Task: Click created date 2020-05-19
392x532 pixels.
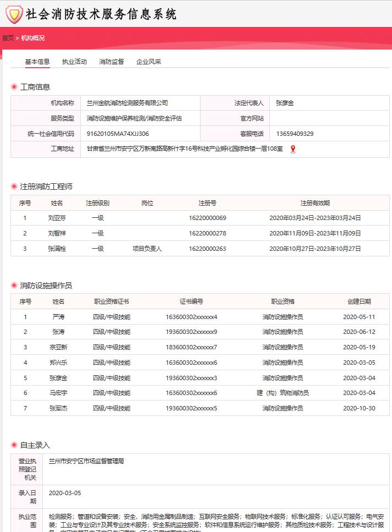Action: pyautogui.click(x=359, y=347)
